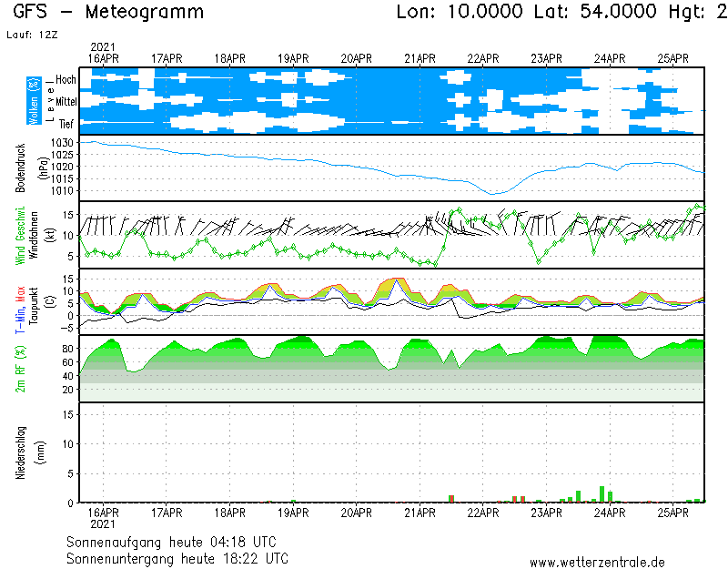Select the Mittel cloud level label
Image resolution: width=728 pixels, height=569 pixels.
coord(65,102)
